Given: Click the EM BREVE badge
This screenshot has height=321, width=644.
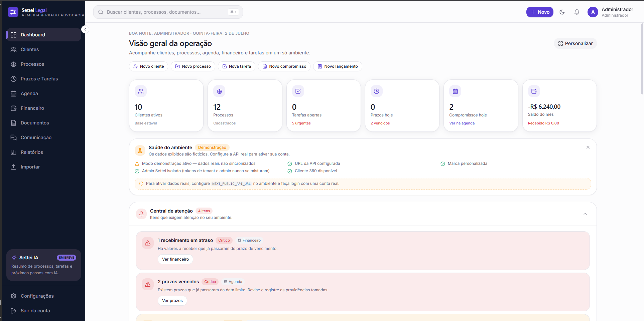Looking at the screenshot, I should coord(67,258).
